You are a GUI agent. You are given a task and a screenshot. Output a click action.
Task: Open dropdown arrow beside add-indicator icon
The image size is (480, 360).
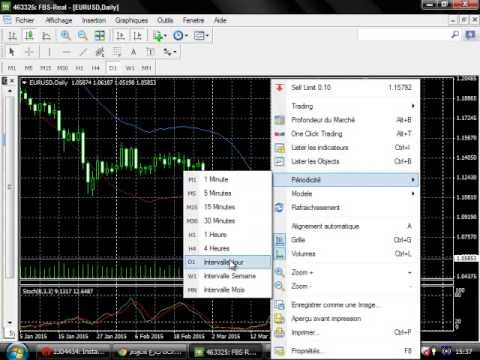165,36
